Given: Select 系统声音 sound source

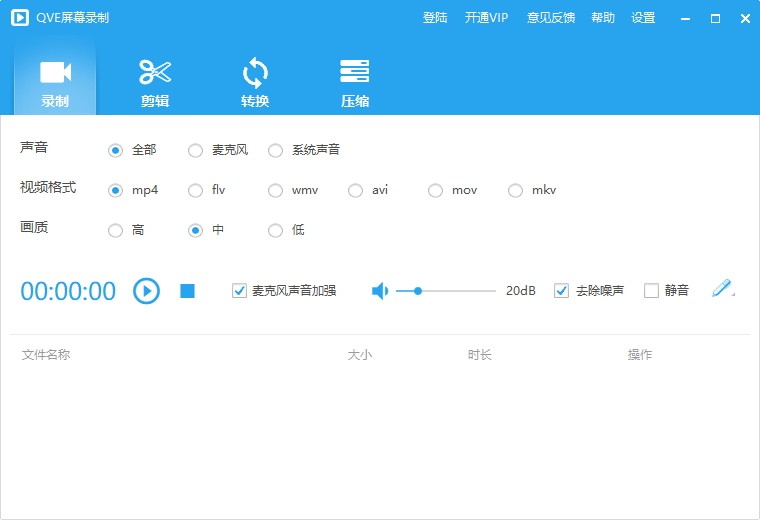Looking at the screenshot, I should point(275,151).
